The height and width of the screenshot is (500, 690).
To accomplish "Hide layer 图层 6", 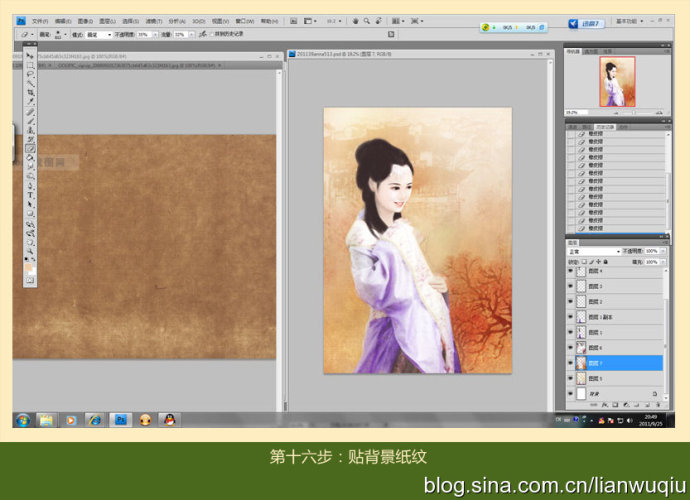I will tap(571, 348).
